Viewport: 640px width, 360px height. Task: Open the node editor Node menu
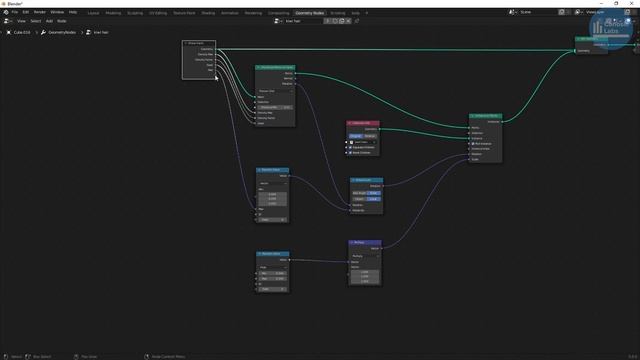pyautogui.click(x=62, y=21)
